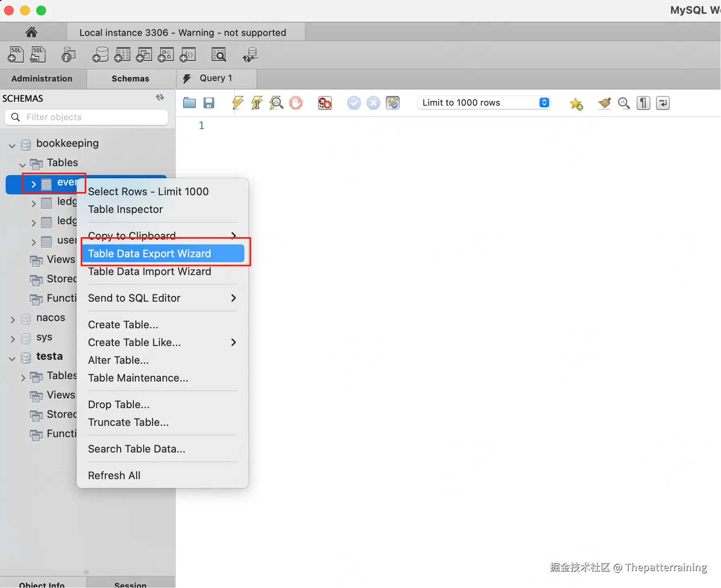Save the script with floppy icon
This screenshot has height=588, width=721.
(x=209, y=103)
